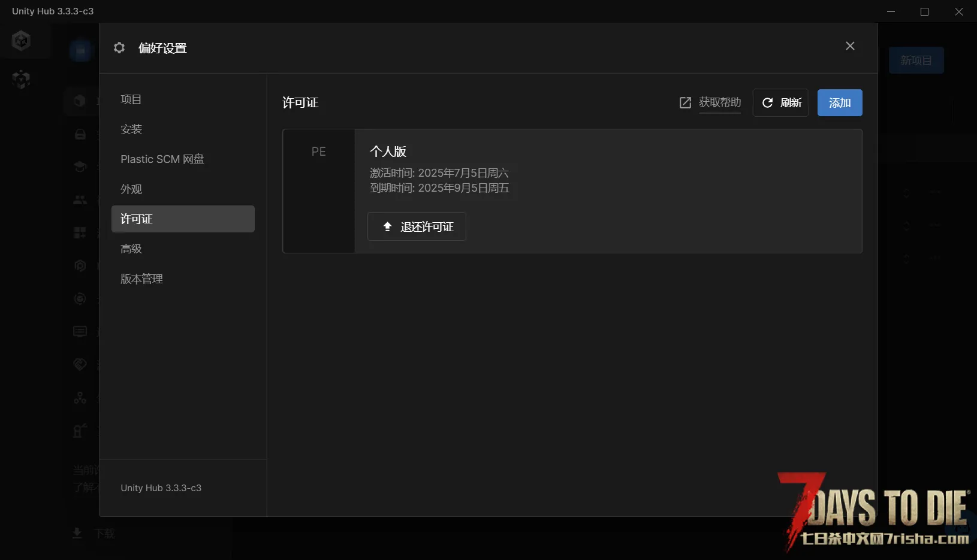Go to 版本管理 settings
This screenshot has height=560, width=977.
tap(183, 279)
